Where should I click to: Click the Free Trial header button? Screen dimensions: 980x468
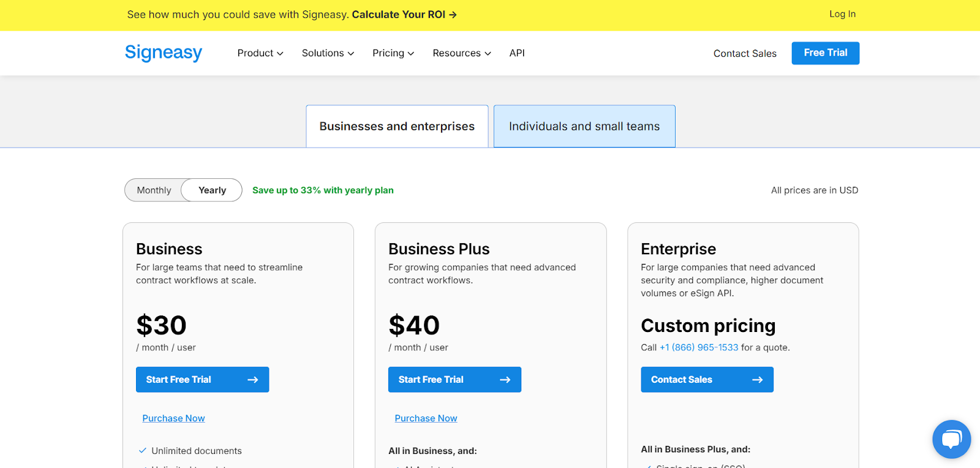825,53
